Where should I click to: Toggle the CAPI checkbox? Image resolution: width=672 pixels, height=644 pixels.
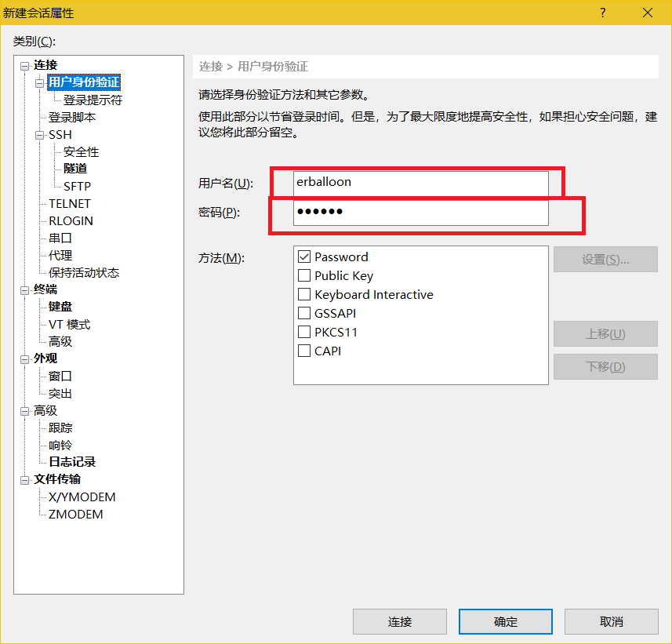click(304, 351)
